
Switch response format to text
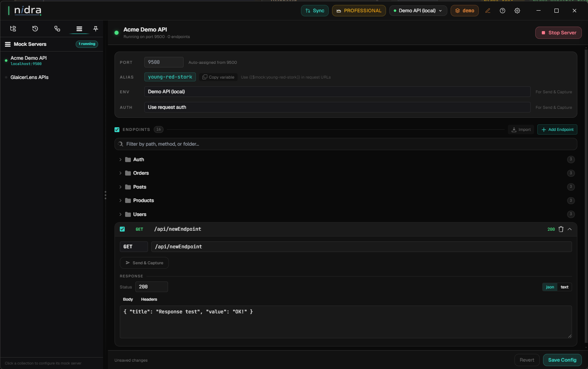coord(565,287)
